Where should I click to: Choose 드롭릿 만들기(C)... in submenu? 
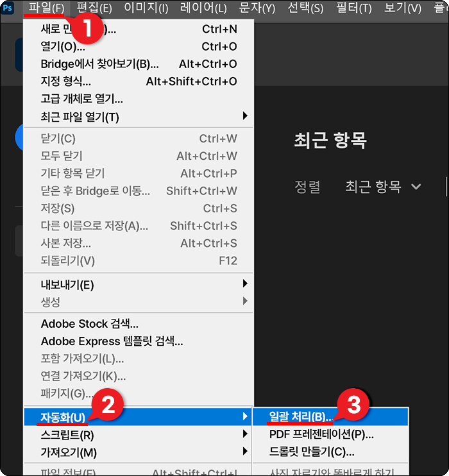330,452
